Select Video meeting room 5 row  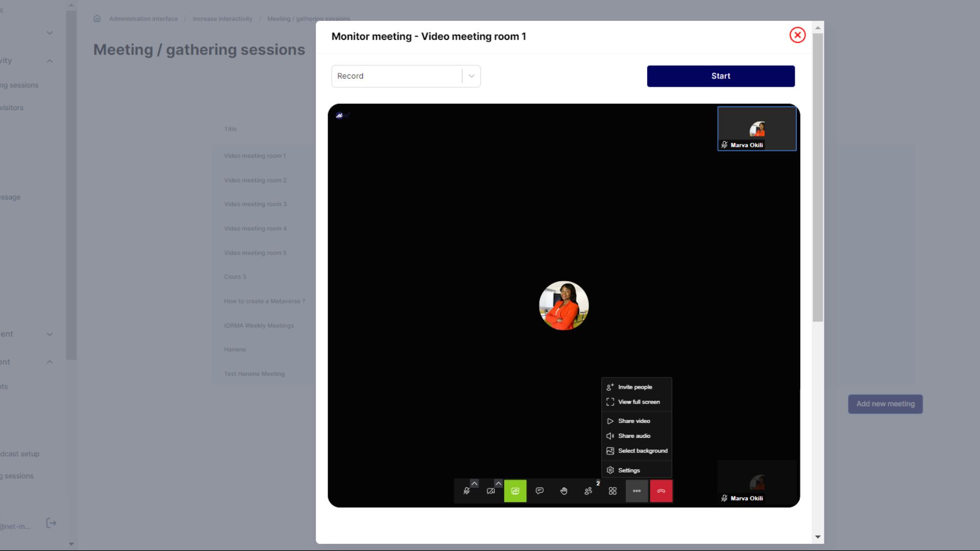(x=255, y=253)
